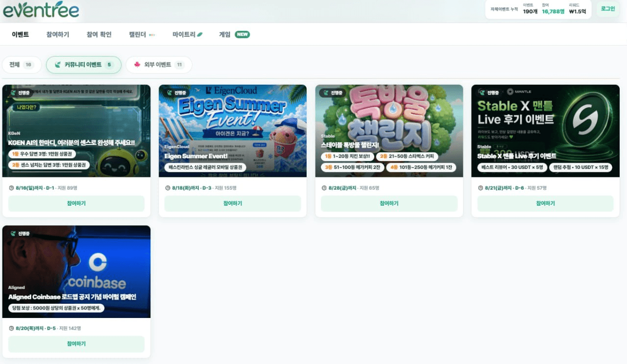This screenshot has height=364, width=627.
Task: Click the '배스킨라빈스 싱글 레귤러 모바일 상품권' chip
Action: (205, 168)
